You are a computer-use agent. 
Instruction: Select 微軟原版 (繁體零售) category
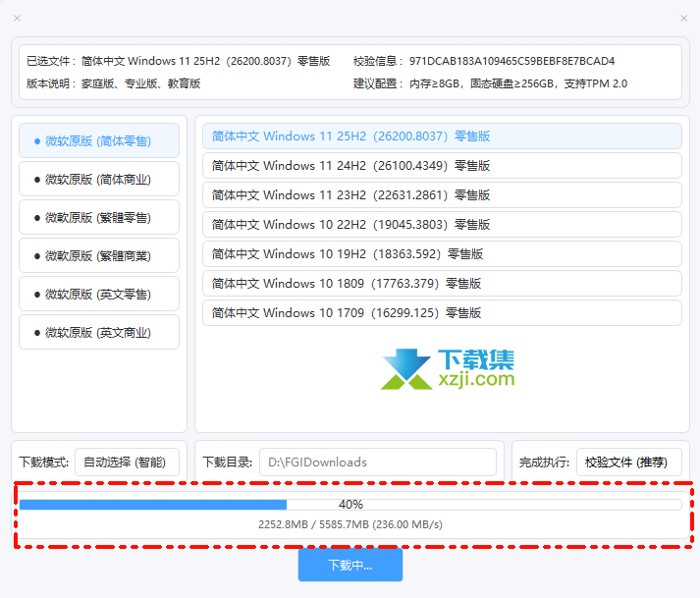(x=99, y=217)
